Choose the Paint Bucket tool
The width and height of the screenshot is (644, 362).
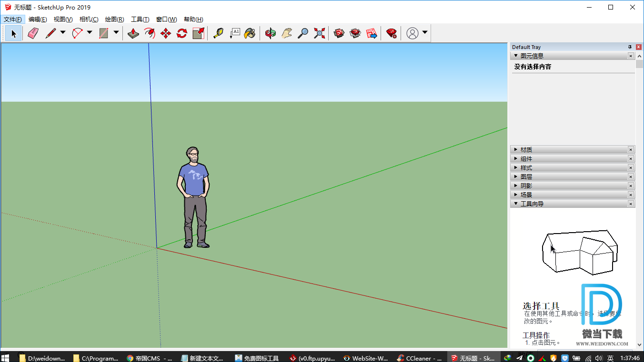(250, 33)
